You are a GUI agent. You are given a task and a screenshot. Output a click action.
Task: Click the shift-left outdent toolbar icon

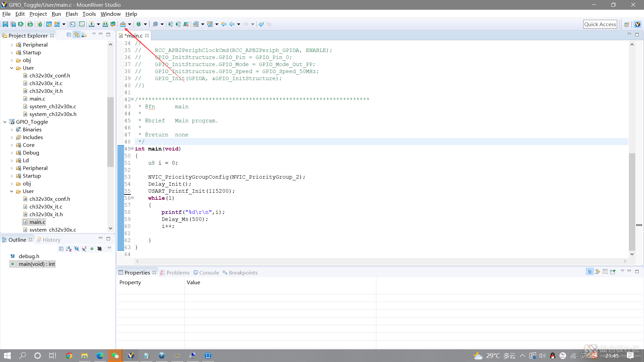coord(178,24)
